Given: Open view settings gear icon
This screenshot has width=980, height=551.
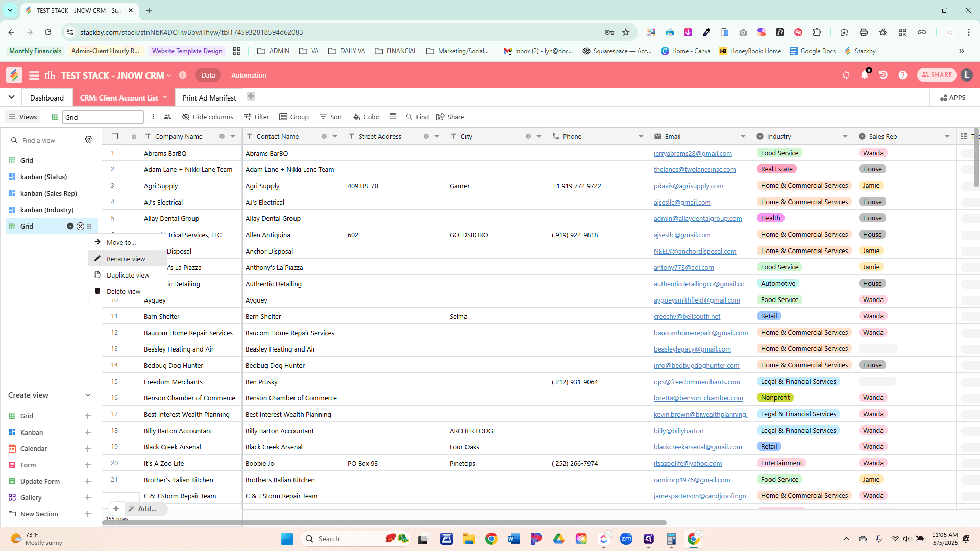Looking at the screenshot, I should tap(89, 140).
